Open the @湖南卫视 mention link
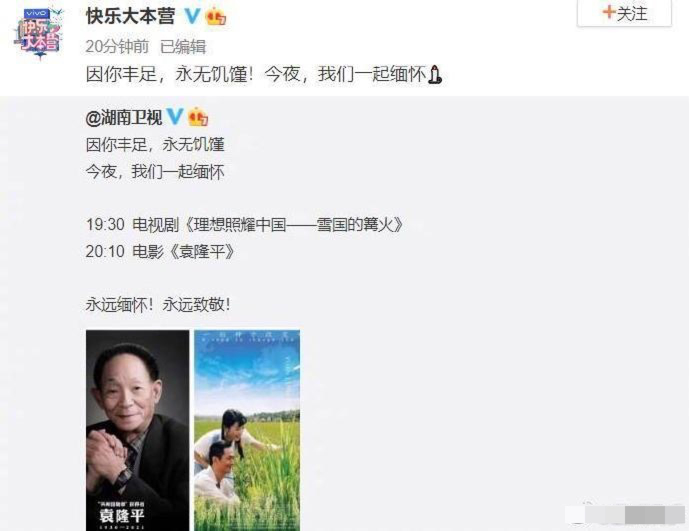Screen dimensions: 690x531 pos(124,117)
